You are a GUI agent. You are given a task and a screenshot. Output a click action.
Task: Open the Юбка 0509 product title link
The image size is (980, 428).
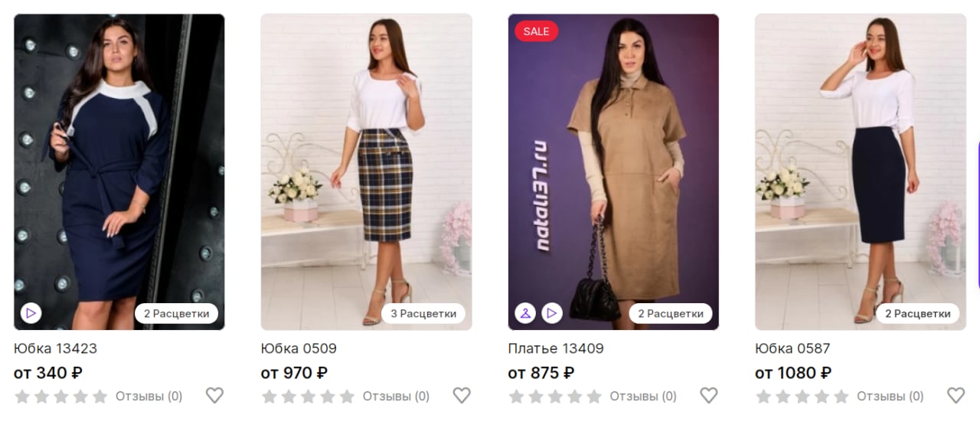tap(299, 348)
